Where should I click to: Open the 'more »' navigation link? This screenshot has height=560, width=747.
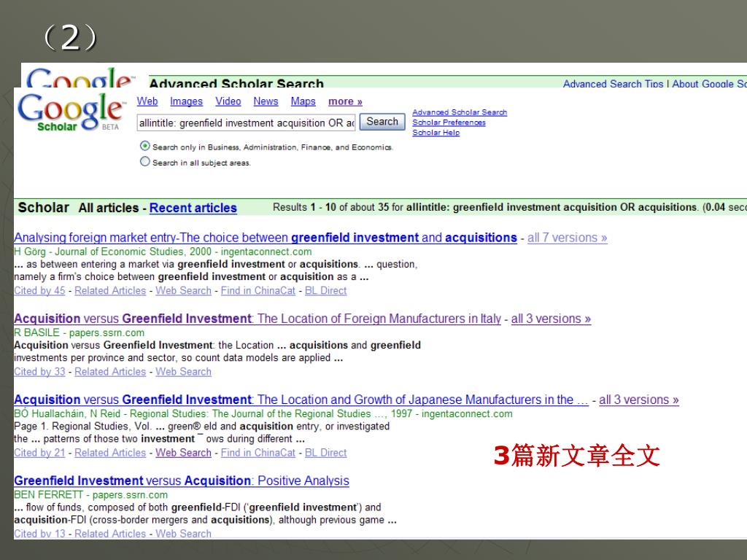point(345,101)
